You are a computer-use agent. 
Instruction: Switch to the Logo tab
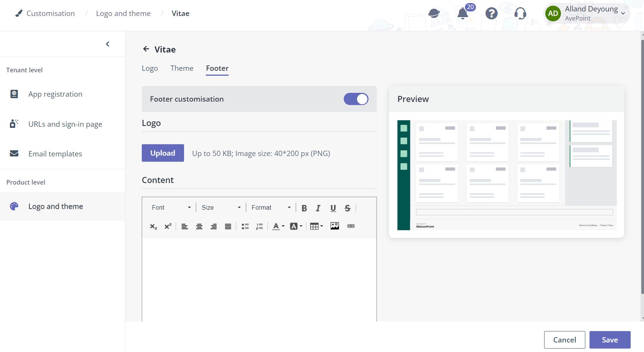[x=150, y=68]
